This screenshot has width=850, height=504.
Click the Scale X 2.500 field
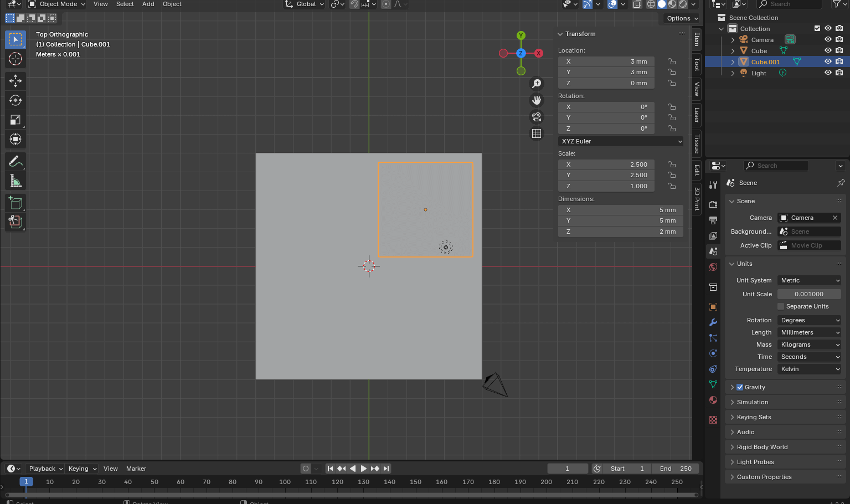coord(606,164)
